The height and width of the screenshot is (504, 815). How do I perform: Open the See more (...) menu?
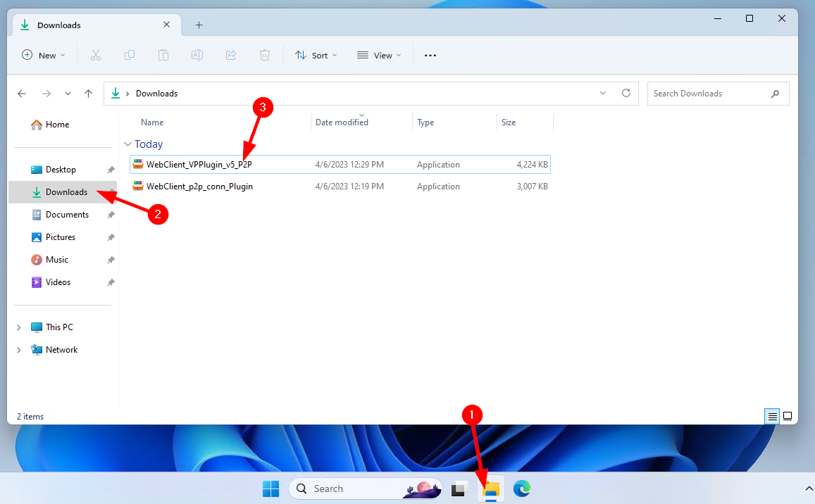pyautogui.click(x=430, y=55)
